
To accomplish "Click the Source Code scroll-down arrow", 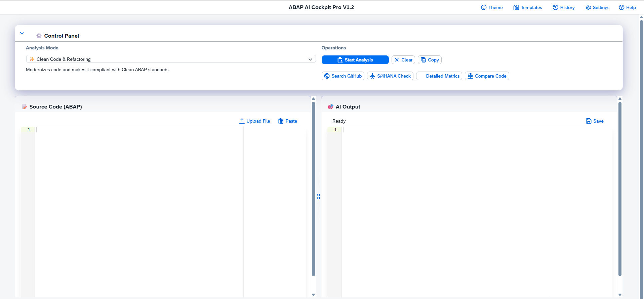I will tap(313, 295).
